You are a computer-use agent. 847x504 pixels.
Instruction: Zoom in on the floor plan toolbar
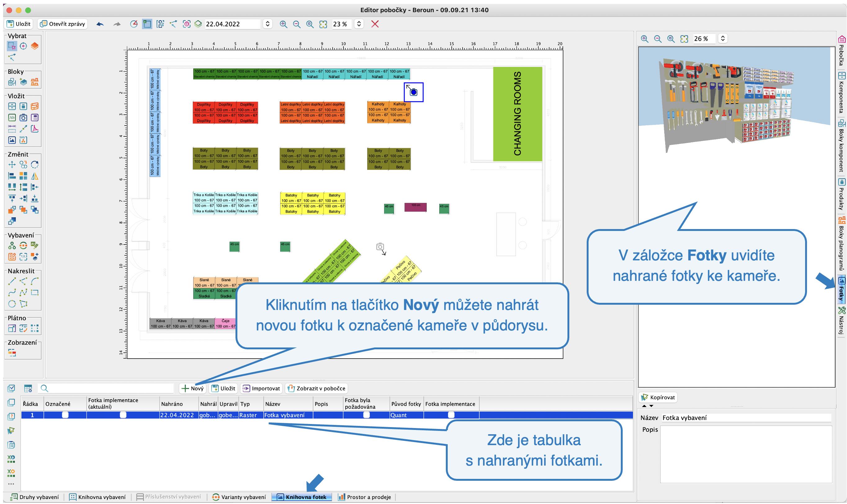click(x=283, y=24)
